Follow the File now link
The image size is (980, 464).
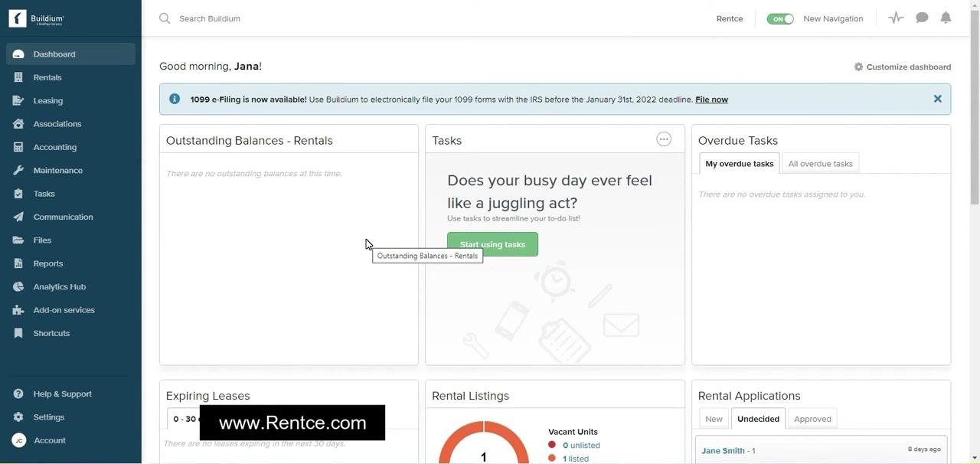click(711, 100)
